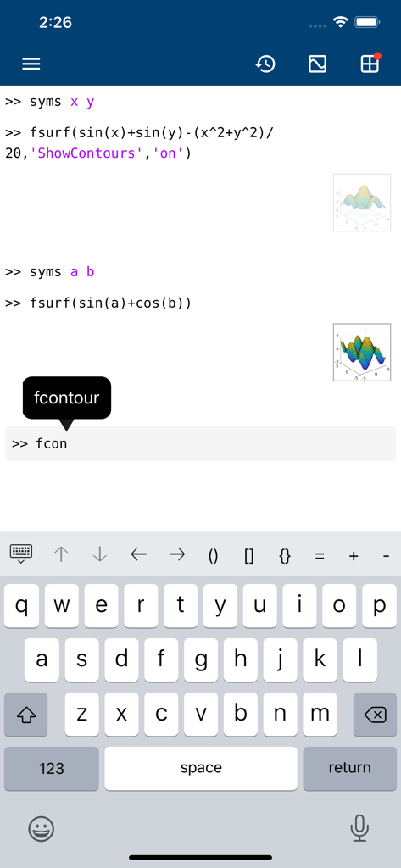Tap the x key
This screenshot has height=868, width=401.
point(121,715)
